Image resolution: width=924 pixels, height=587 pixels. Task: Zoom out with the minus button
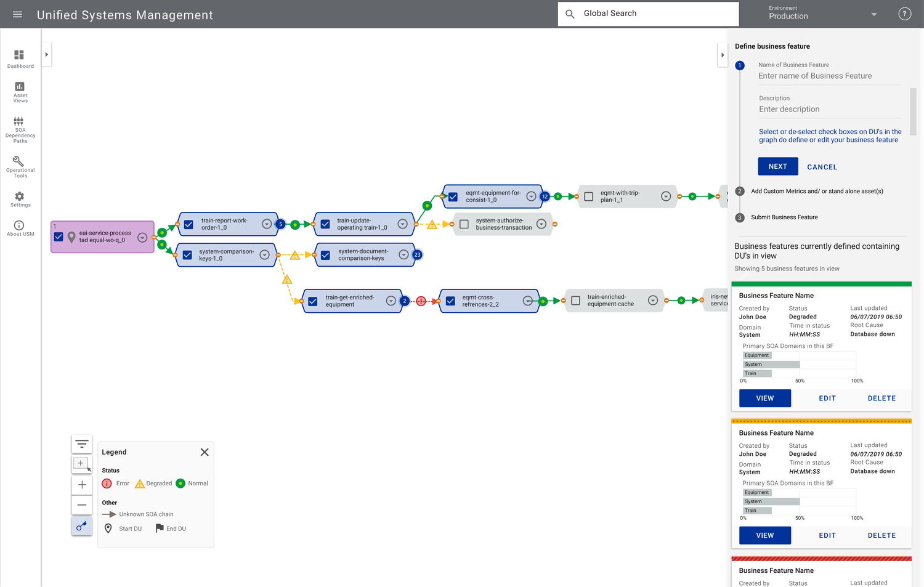pyautogui.click(x=82, y=505)
